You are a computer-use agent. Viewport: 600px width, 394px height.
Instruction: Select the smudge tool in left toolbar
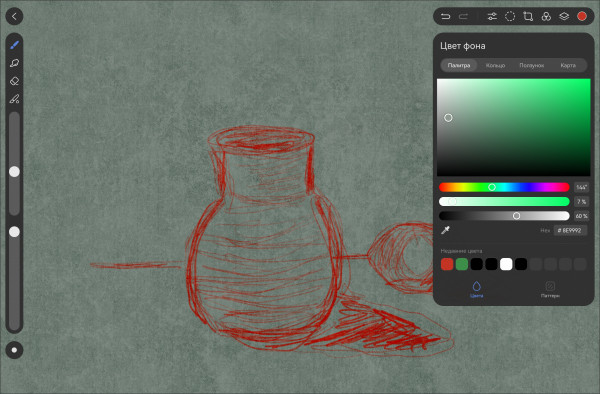click(15, 63)
